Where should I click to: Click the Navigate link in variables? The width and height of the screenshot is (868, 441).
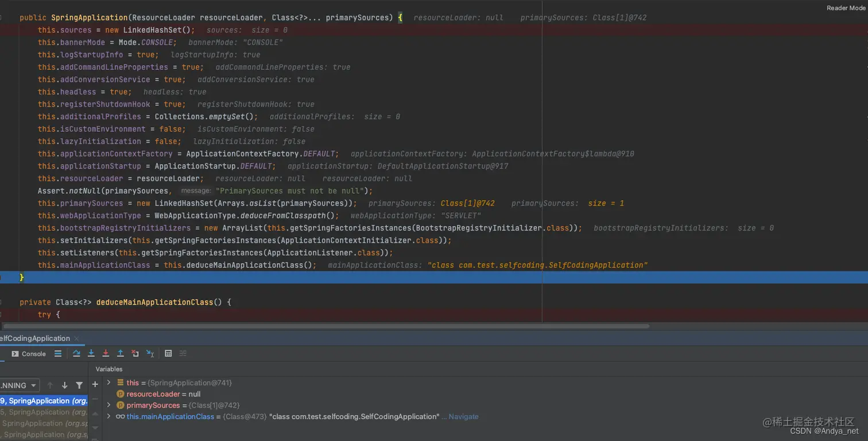463,417
